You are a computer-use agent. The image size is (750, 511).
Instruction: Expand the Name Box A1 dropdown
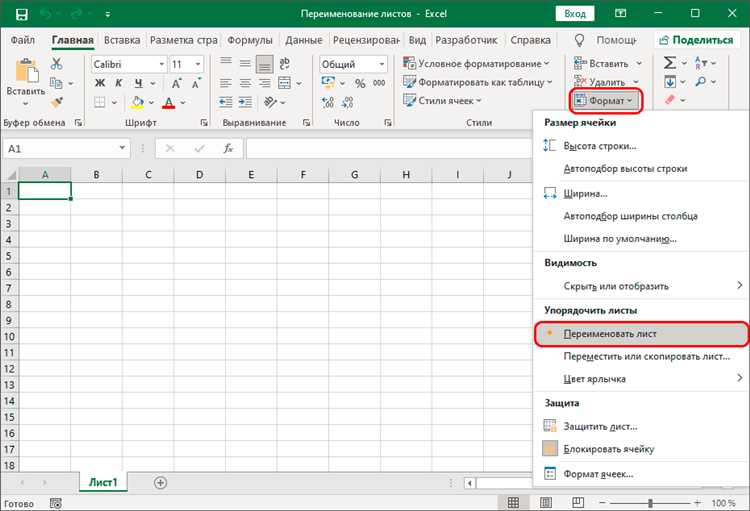coord(122,148)
